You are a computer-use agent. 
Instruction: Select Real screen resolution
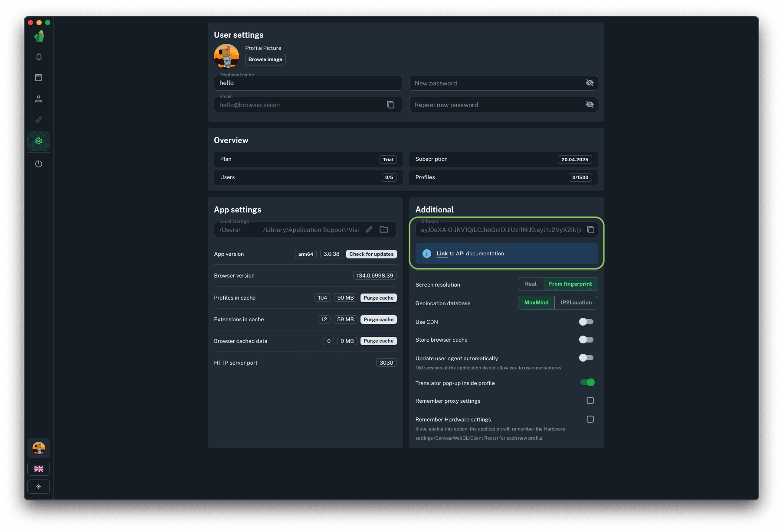point(531,284)
